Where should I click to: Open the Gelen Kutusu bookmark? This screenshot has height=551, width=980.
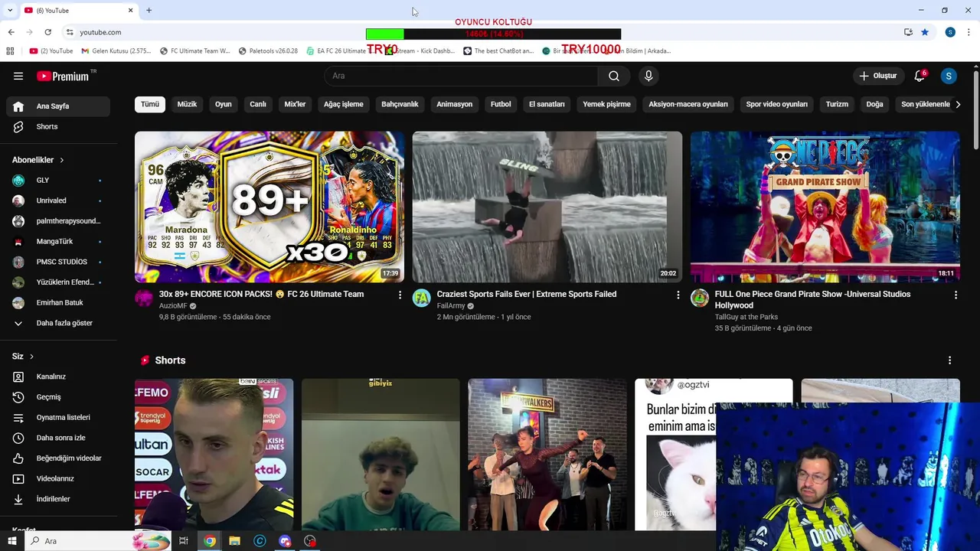pos(116,51)
